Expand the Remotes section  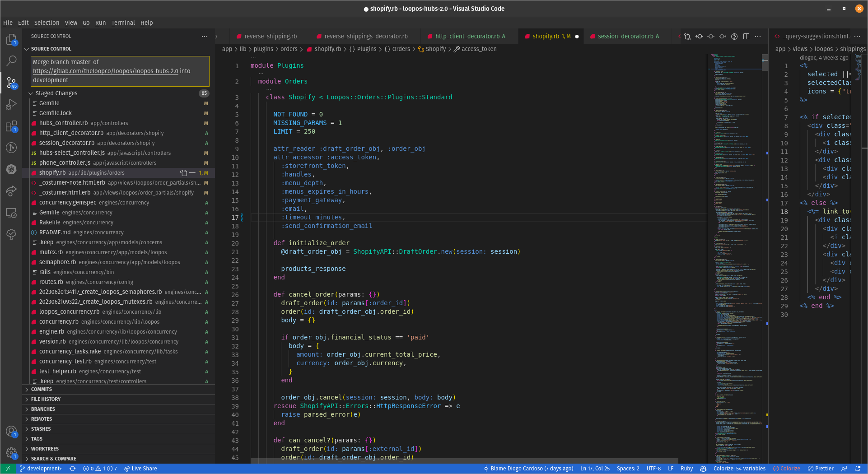tap(118, 419)
